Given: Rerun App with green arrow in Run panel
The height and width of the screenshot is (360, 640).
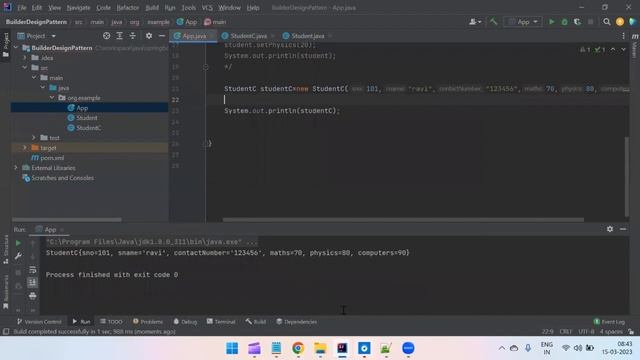Looking at the screenshot, I should [18, 243].
